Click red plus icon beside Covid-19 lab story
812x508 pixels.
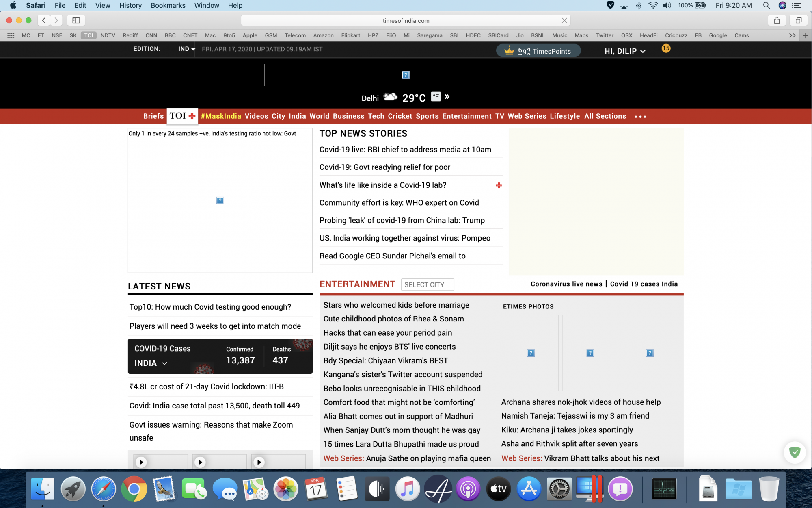point(499,185)
